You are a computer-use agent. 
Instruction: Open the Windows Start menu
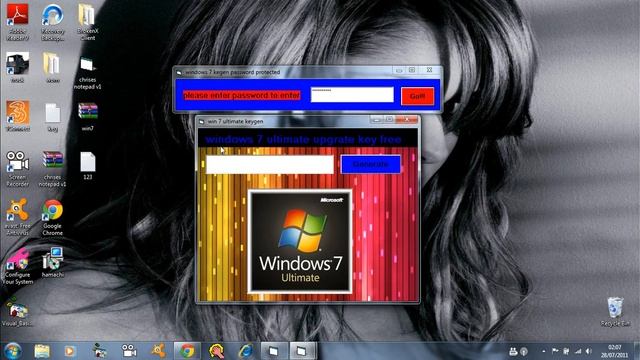point(13,351)
